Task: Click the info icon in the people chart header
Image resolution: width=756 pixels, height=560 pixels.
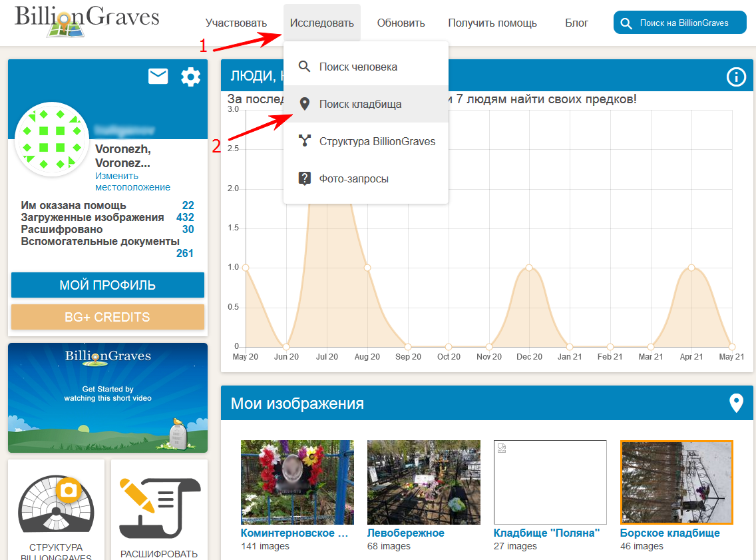Action: 736,77
